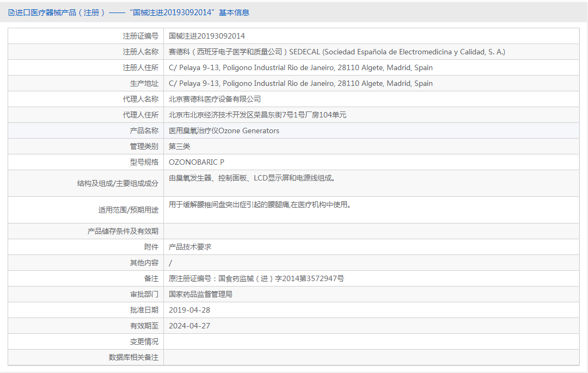Click the 代理人名称 row label

140,99
